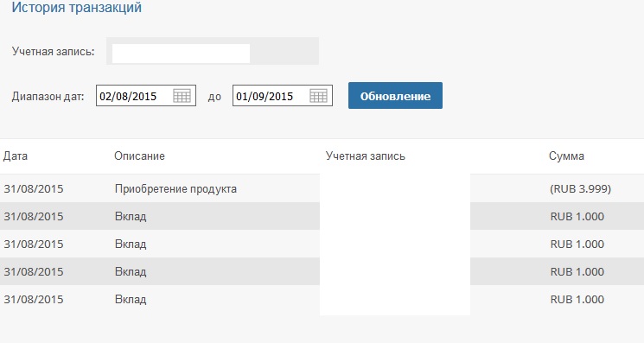The image size is (644, 343).
Task: Sort by the Сумма column header
Action: coord(566,156)
